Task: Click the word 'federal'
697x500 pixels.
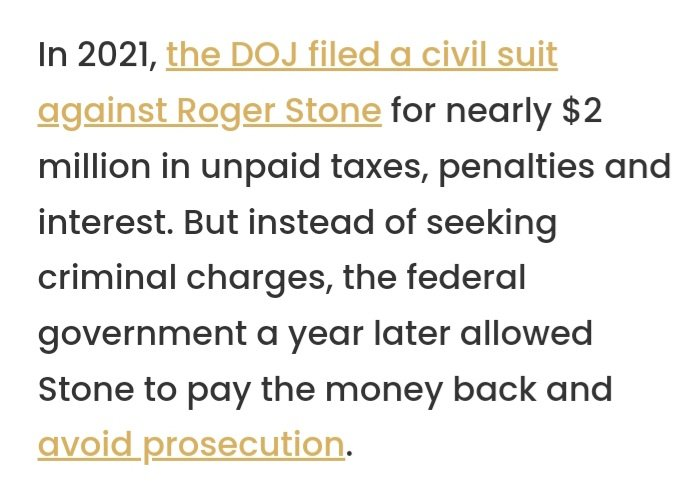Action: tap(472, 277)
